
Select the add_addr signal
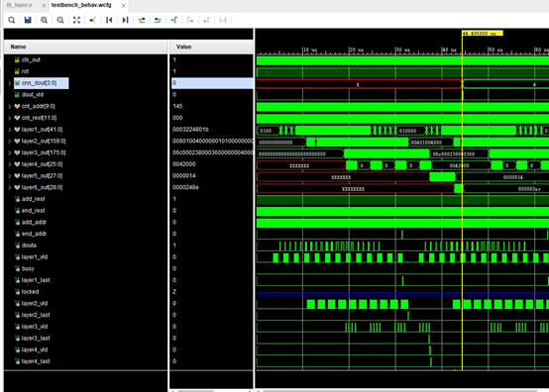(x=34, y=222)
